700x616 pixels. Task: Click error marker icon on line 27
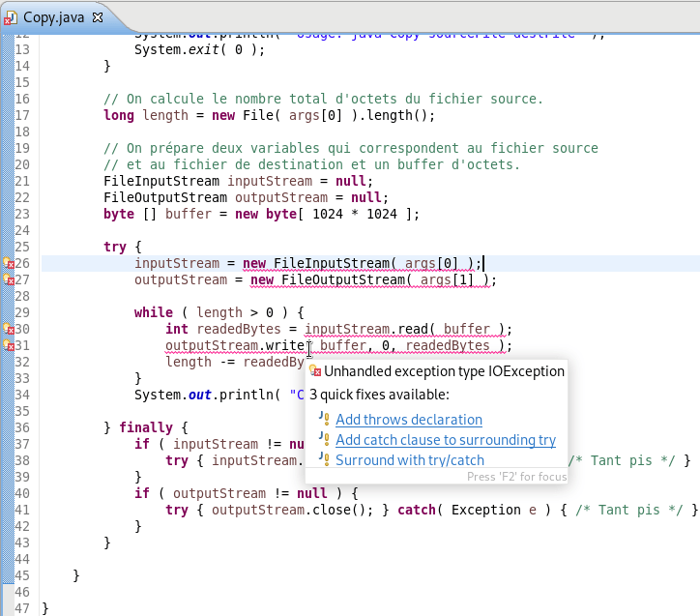(9, 279)
